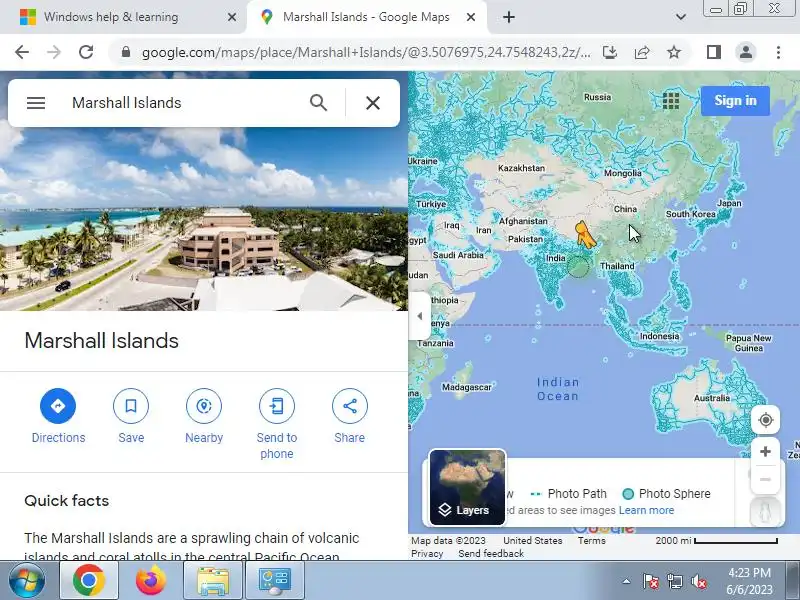Click the Quick facts heading
This screenshot has width=800, height=600.
point(66,501)
